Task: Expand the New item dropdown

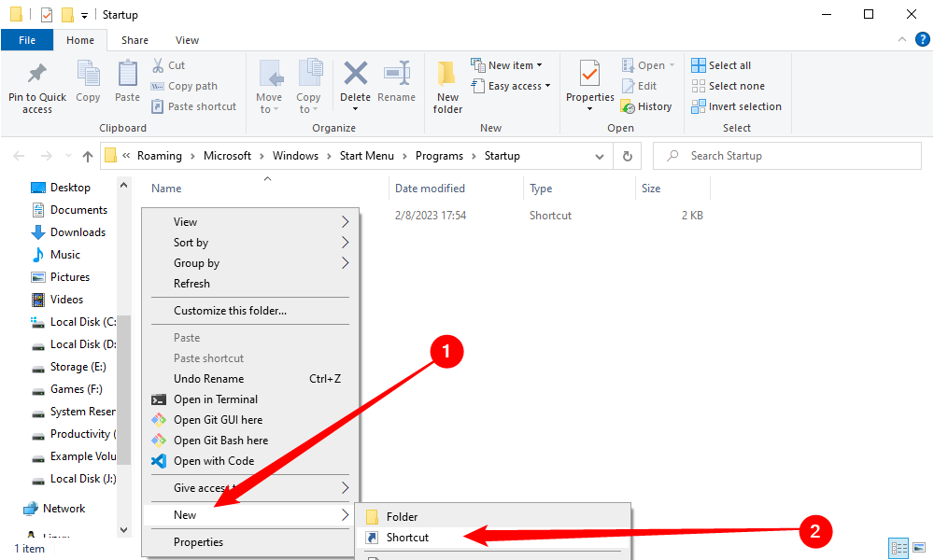Action: pyautogui.click(x=507, y=65)
